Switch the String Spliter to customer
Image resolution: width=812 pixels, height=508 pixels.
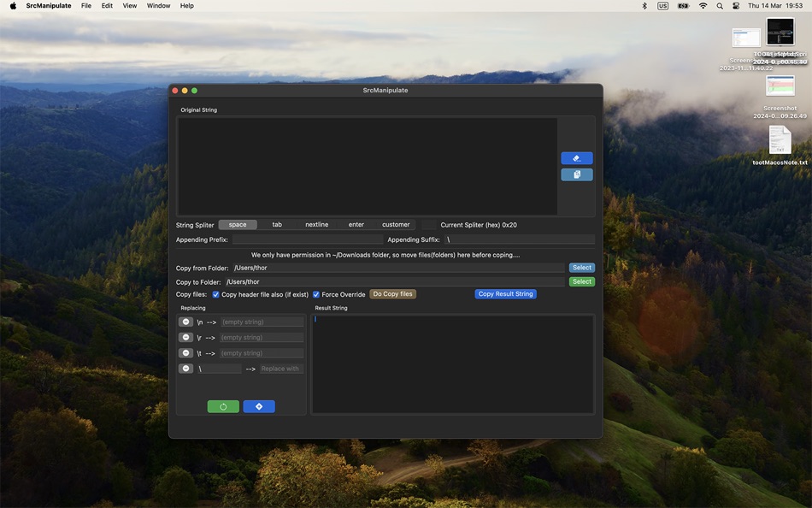tap(396, 224)
